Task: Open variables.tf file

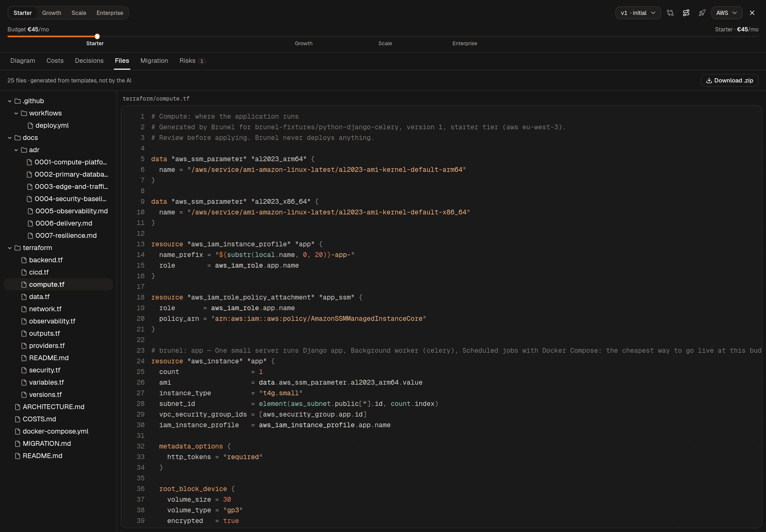Action: coord(58,382)
